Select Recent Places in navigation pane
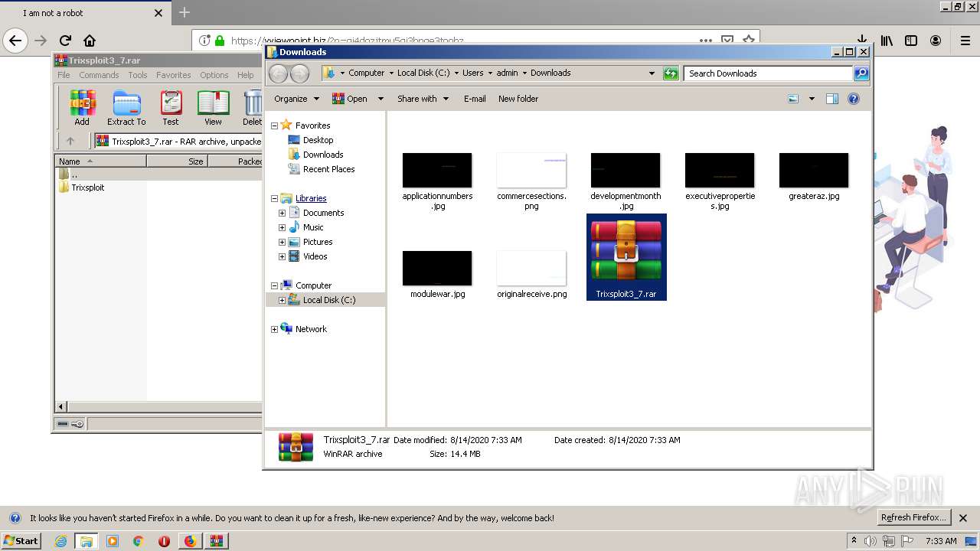The image size is (980, 551). (328, 169)
